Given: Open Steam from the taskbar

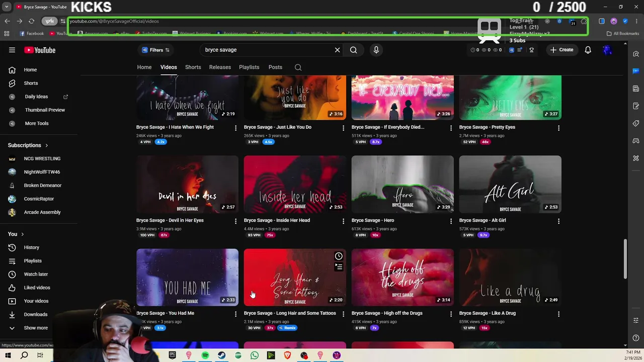Looking at the screenshot, I should tap(221, 355).
